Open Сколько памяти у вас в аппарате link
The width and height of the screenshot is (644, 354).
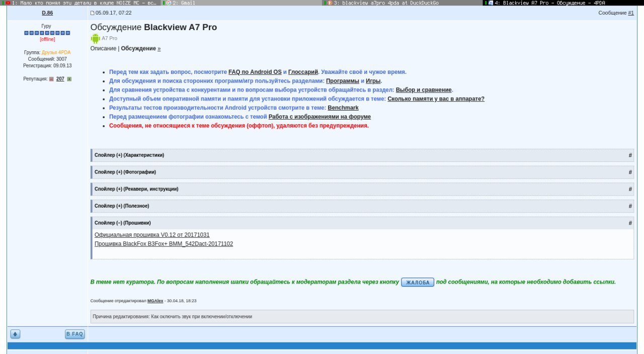[x=436, y=99]
